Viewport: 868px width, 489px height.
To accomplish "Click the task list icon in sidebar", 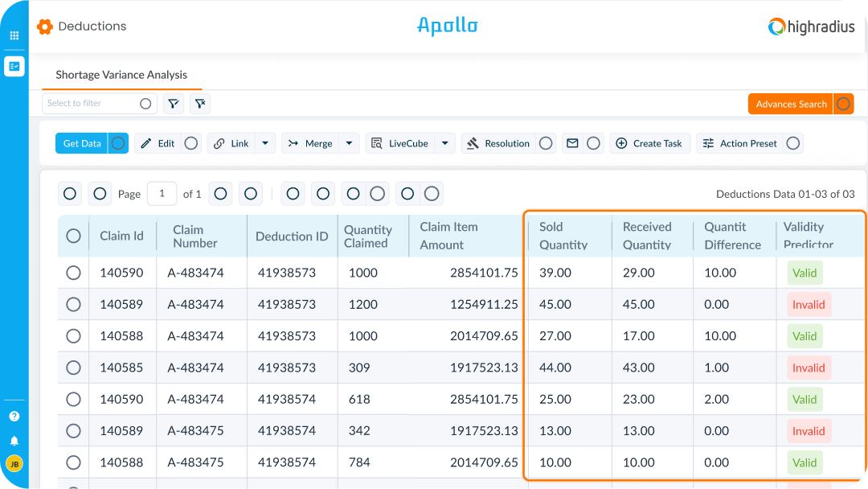I will tap(14, 66).
